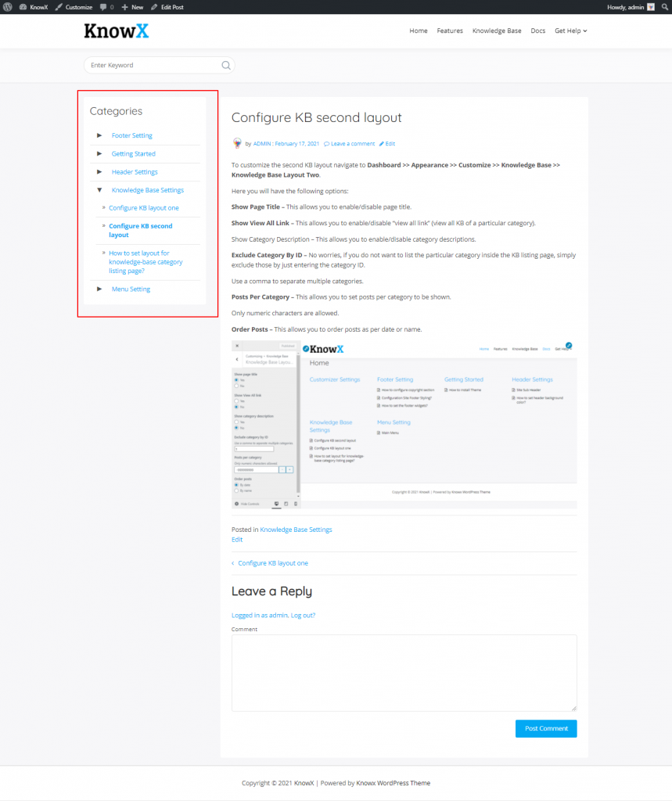Viewport: 672px width, 801px height.
Task: Collapse the Knowledge Base Settings category
Action: 99,189
